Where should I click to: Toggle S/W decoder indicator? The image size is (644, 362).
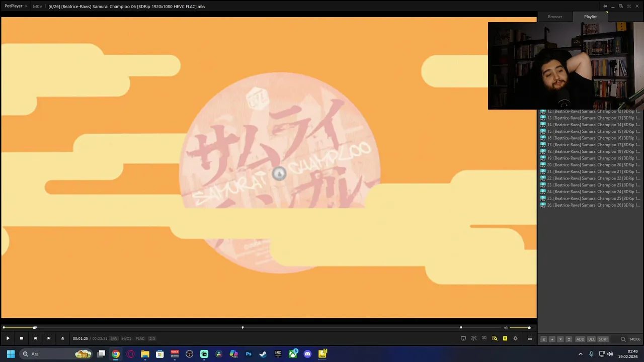[114, 338]
